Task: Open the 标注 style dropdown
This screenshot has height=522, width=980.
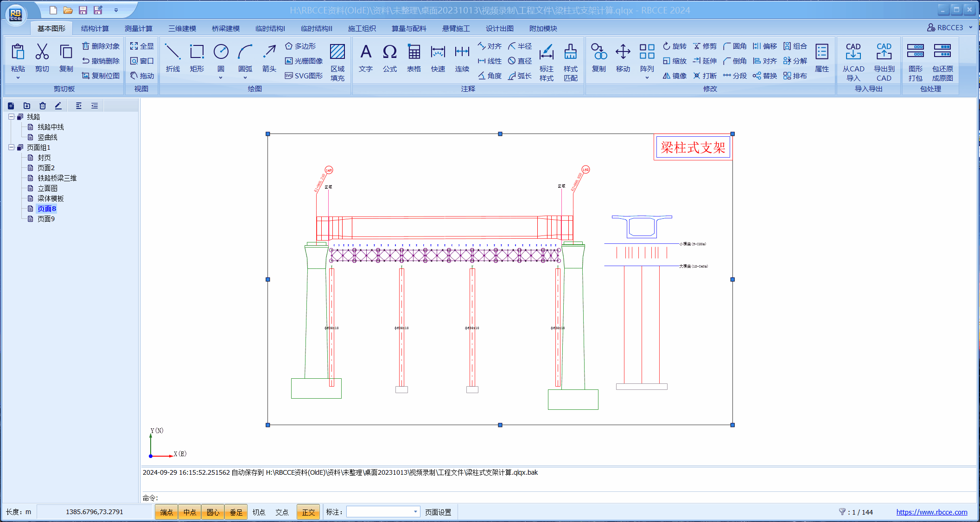Action: (x=415, y=512)
